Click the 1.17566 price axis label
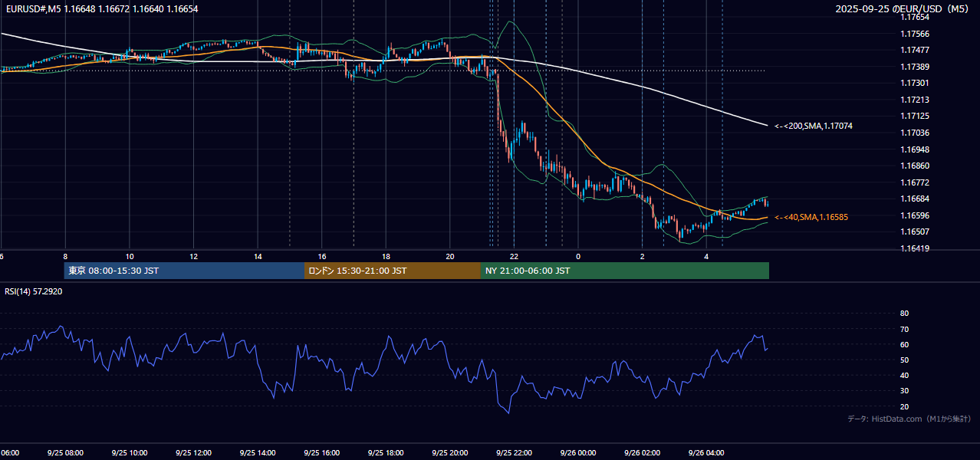Screen dimensions: 980x460 pos(916,34)
